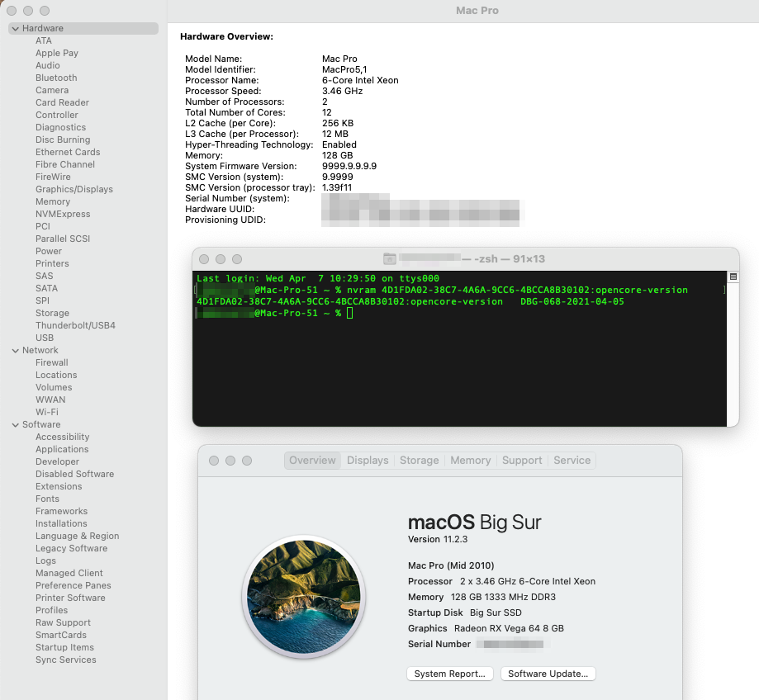Select Printers in the sidebar
This screenshot has height=700, width=759.
click(52, 263)
